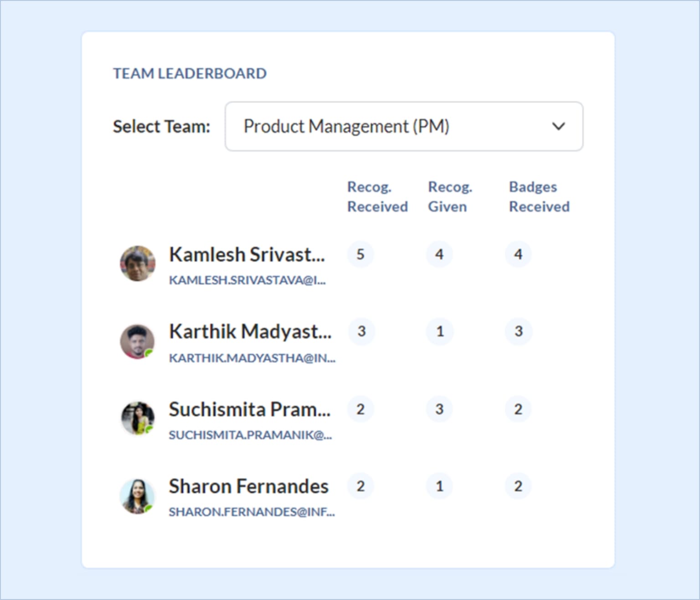Click Sharon Fernandes' profile avatar
Image resolution: width=700 pixels, height=600 pixels.
coord(137,496)
